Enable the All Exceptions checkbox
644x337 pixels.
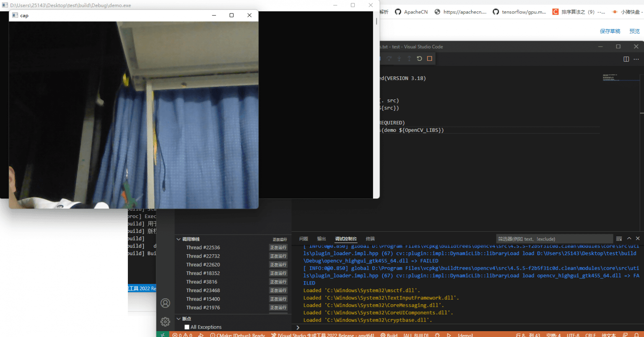(x=186, y=327)
